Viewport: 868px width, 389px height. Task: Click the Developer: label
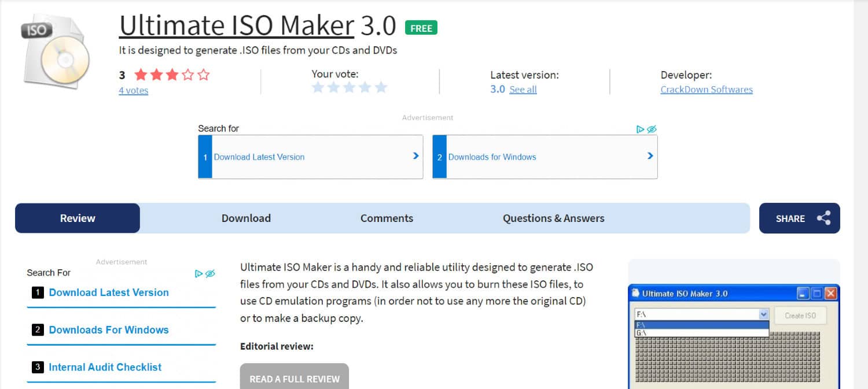(x=686, y=75)
